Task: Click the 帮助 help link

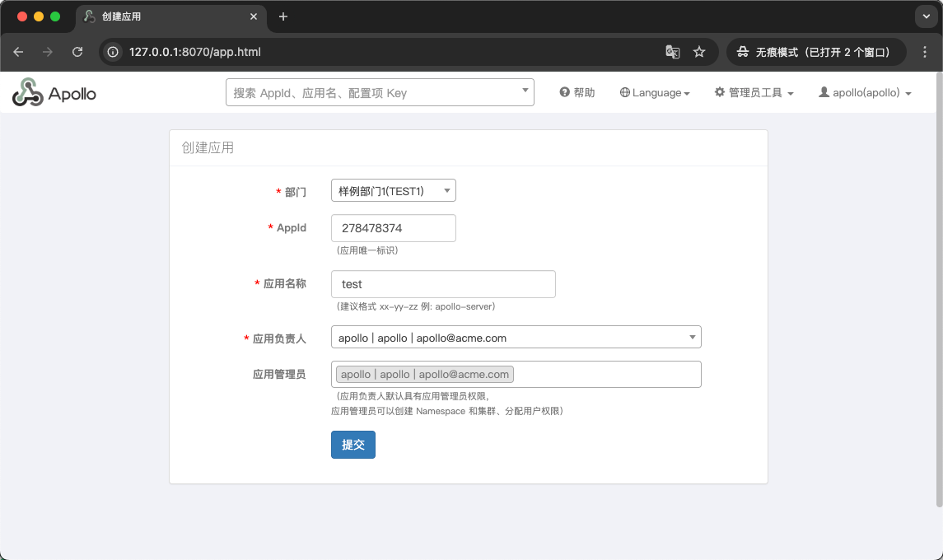Action: coord(577,93)
